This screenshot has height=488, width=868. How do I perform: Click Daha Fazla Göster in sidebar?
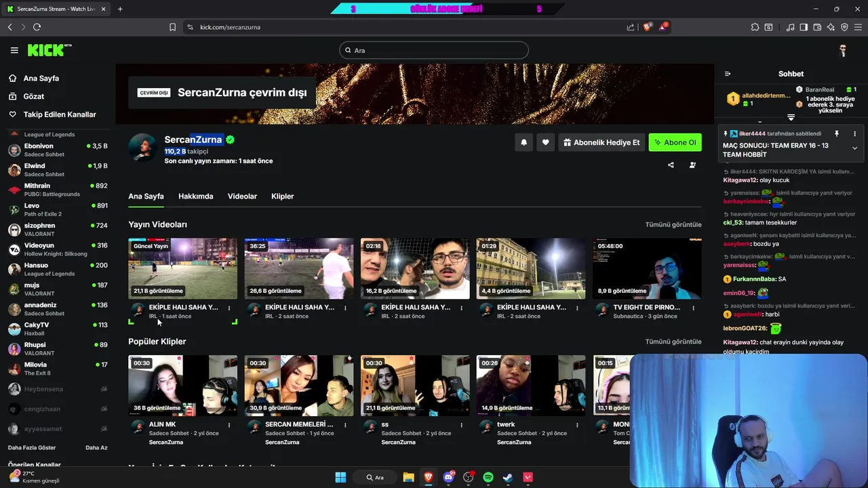pyautogui.click(x=32, y=447)
